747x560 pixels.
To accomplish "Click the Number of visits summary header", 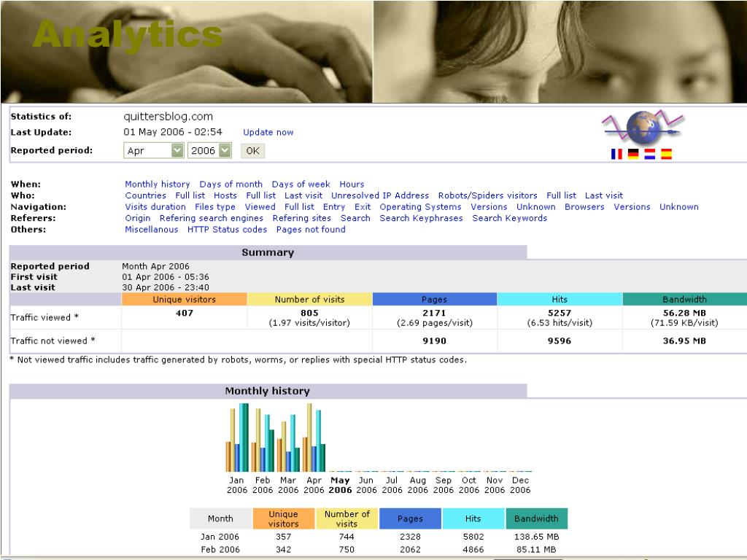I will point(309,299).
